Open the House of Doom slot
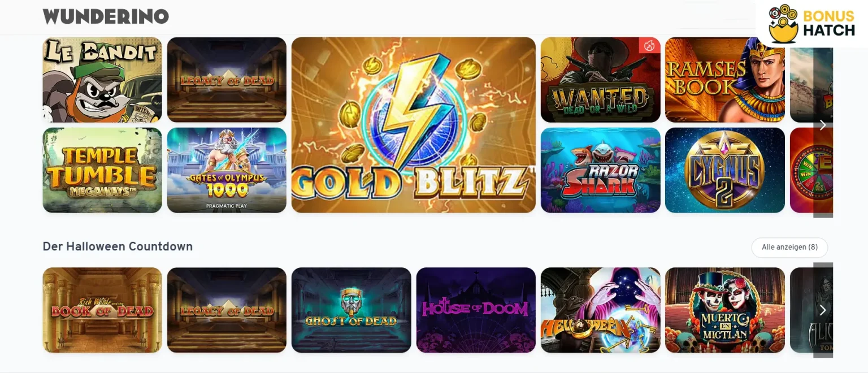 pos(476,310)
